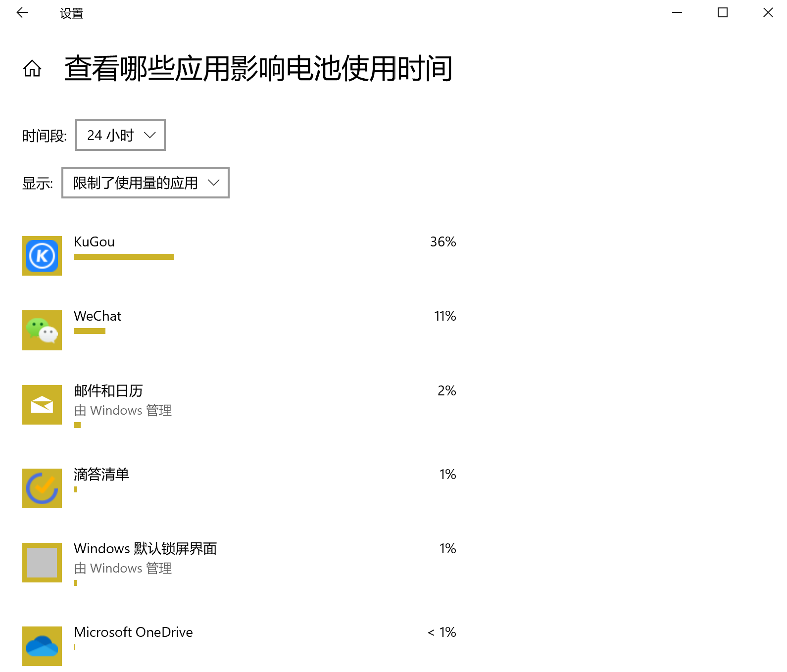
Task: Click the back arrow icon
Action: [x=22, y=13]
